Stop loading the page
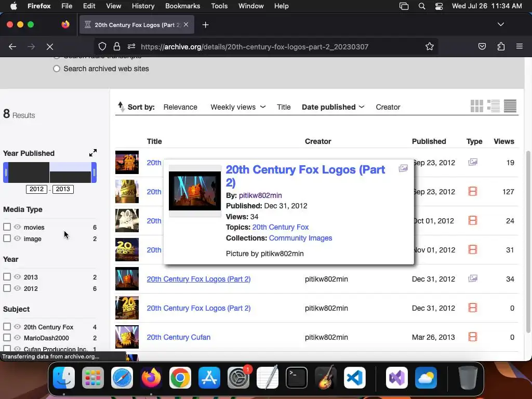Viewport: 532px width, 399px height. pyautogui.click(x=49, y=46)
